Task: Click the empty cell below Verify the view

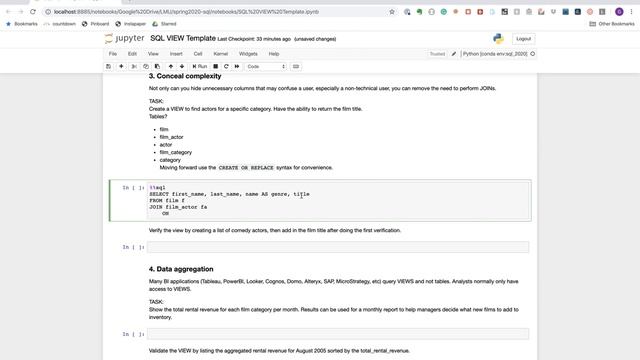Action: pyautogui.click(x=338, y=247)
